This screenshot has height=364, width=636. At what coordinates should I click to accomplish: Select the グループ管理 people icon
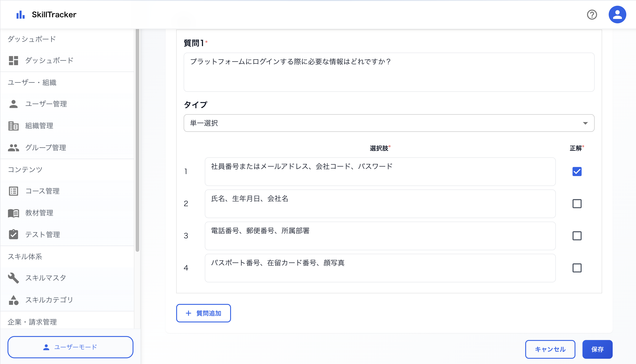coord(14,147)
